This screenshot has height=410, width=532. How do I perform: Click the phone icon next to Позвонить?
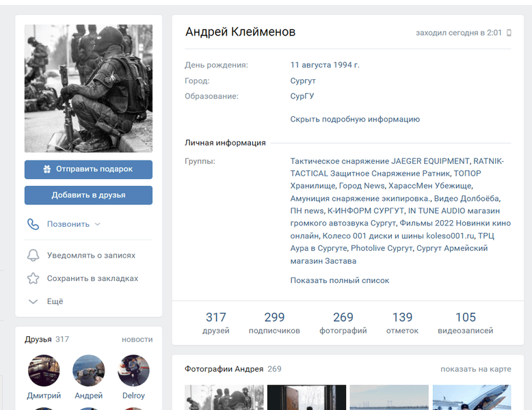[x=33, y=224]
